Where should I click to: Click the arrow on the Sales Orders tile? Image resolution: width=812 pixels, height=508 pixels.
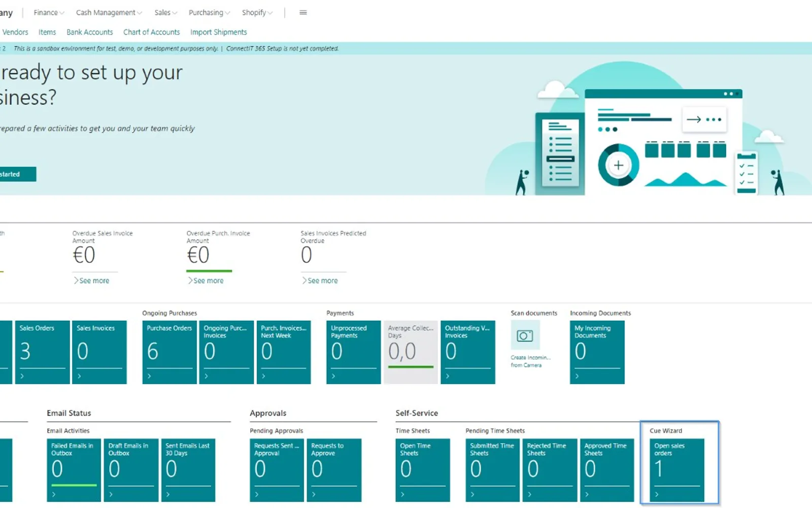pyautogui.click(x=22, y=376)
